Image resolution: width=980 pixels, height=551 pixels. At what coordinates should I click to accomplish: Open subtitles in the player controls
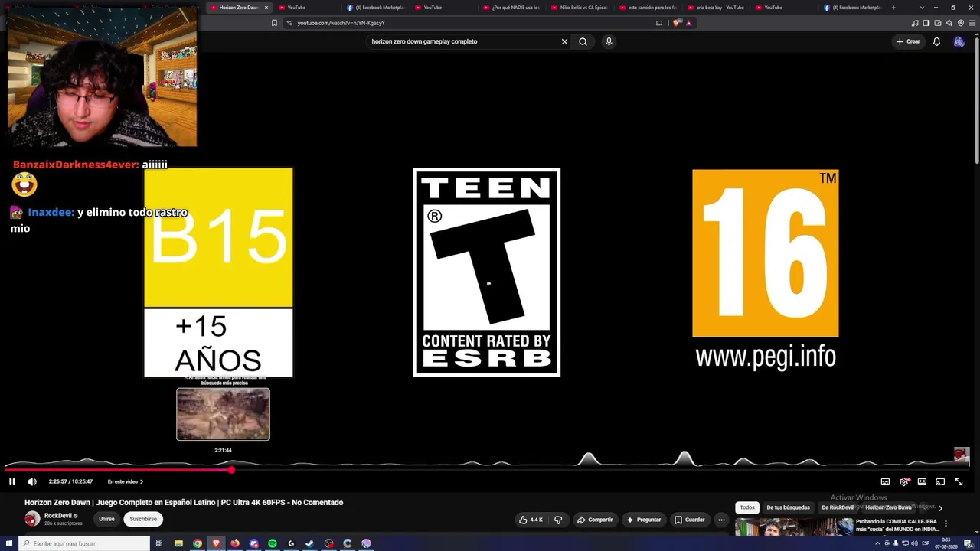point(885,481)
